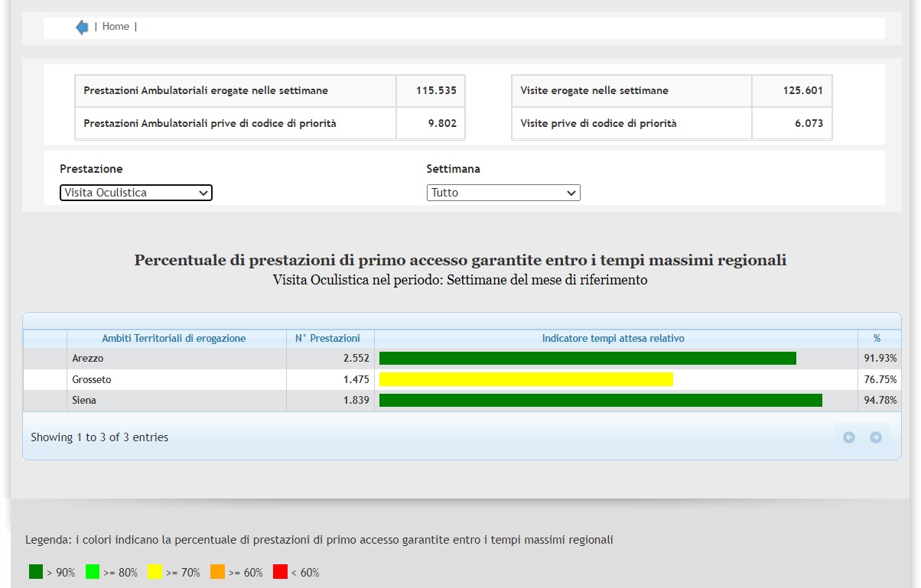Viewport: 921px width, 588px height.
Task: Click the dark green > 90% legend swatch
Action: click(x=36, y=571)
